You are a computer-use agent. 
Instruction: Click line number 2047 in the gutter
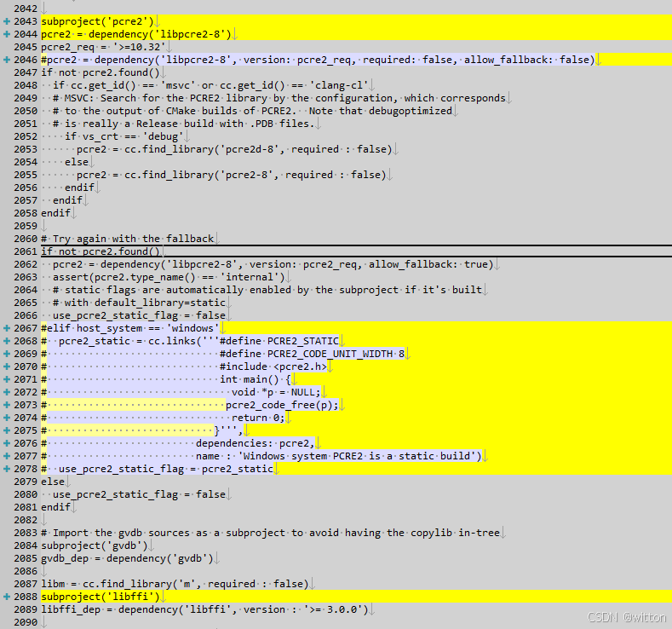26,72
